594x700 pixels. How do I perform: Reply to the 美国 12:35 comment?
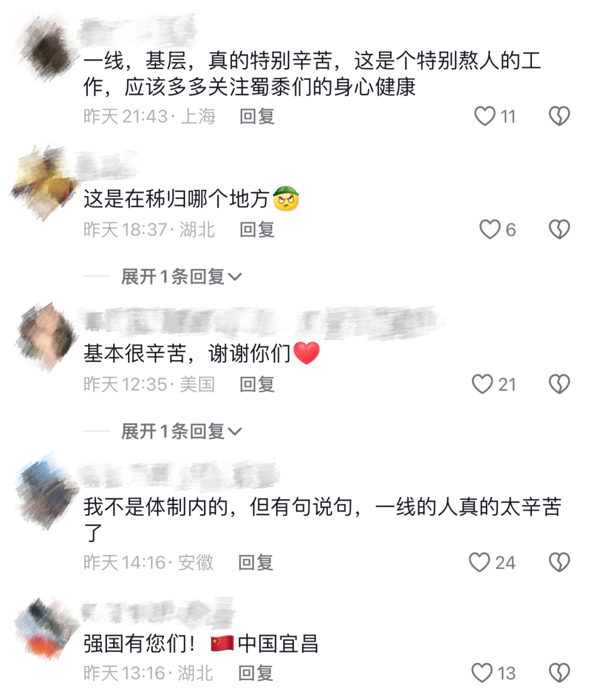[257, 384]
